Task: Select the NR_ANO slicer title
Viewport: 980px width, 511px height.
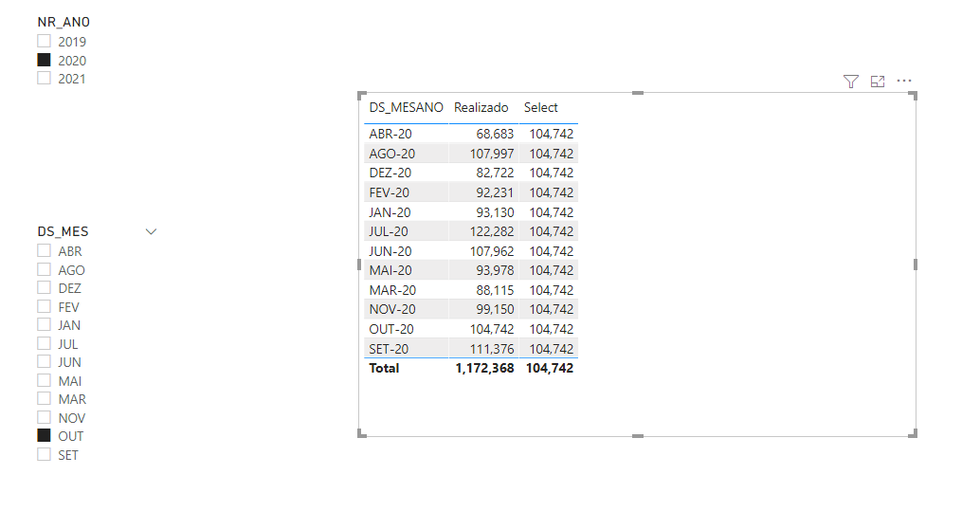Action: tap(64, 22)
